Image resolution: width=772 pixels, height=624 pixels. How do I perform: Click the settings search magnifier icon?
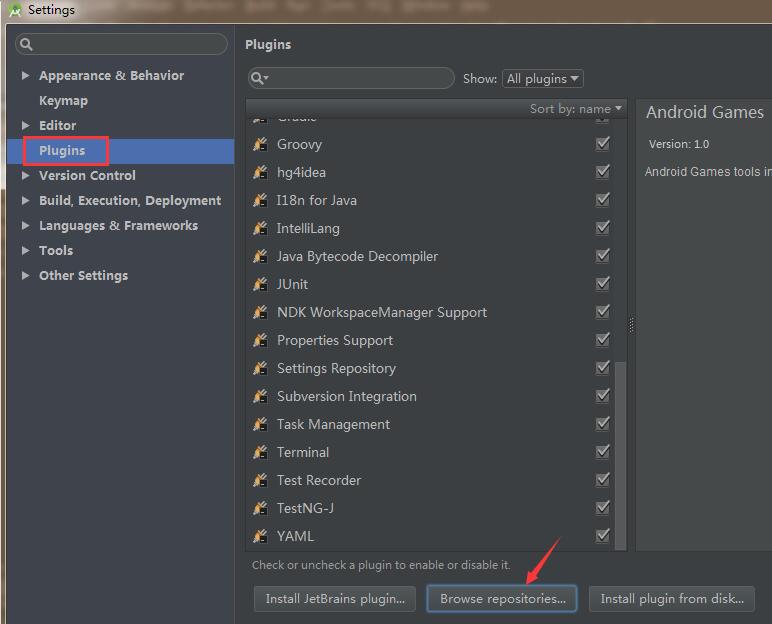26,45
